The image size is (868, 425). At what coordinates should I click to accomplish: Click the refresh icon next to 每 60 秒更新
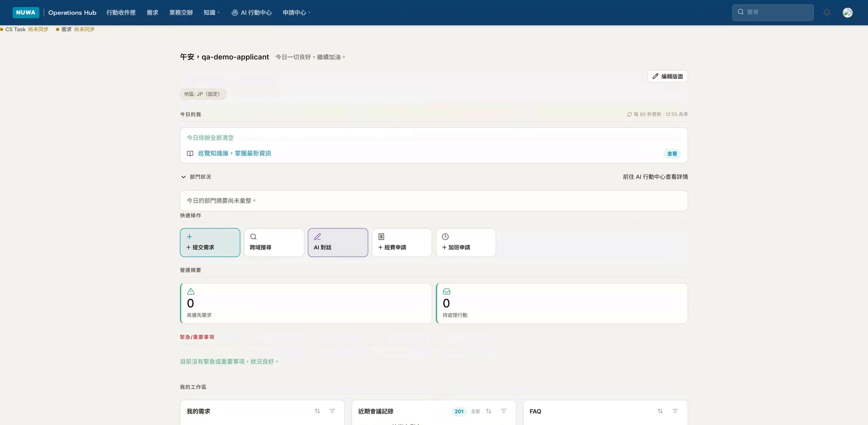coord(629,114)
